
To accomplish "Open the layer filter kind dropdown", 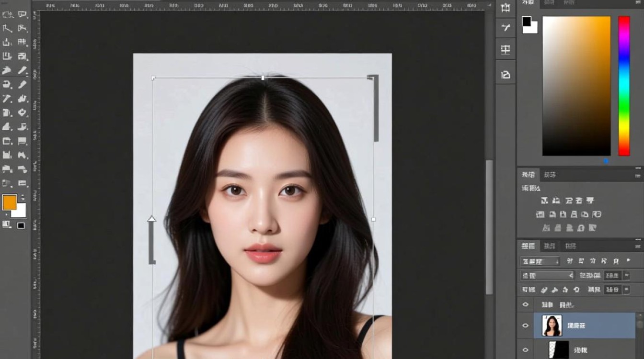I will tap(540, 261).
